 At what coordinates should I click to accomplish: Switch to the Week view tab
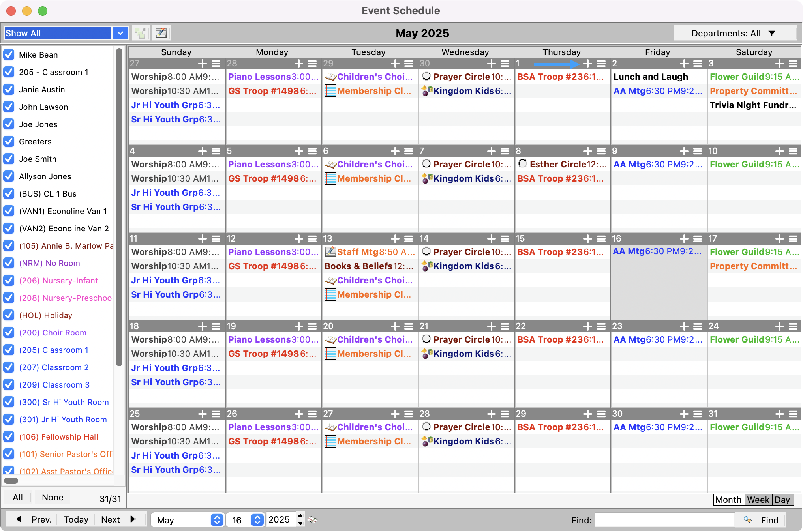[758, 500]
